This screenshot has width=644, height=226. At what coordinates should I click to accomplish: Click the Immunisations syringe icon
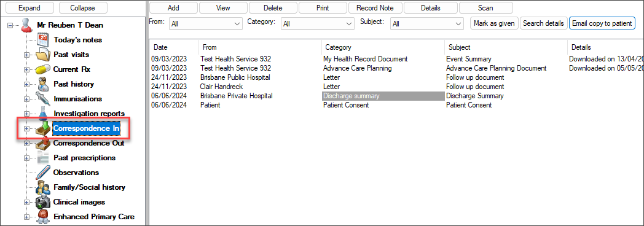pyautogui.click(x=43, y=99)
